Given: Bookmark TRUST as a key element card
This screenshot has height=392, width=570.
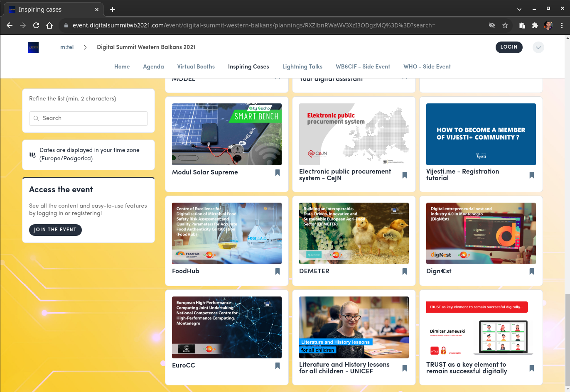Looking at the screenshot, I should (532, 368).
